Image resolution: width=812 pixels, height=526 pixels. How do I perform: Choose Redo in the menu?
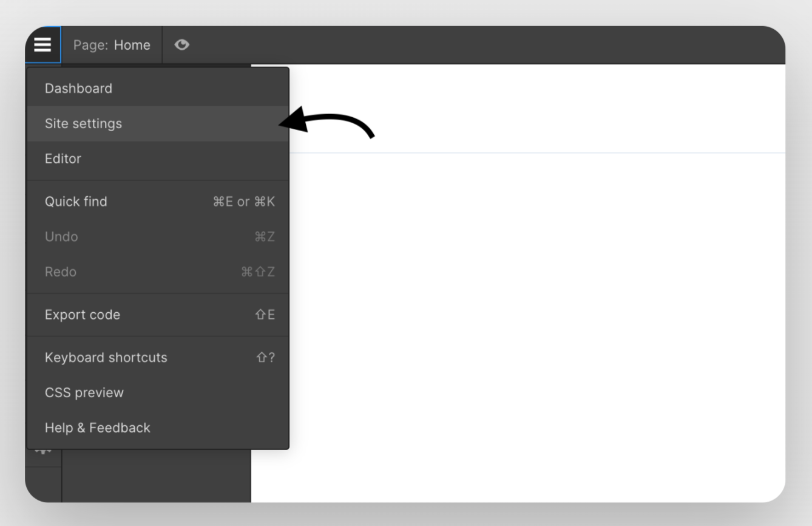click(158, 272)
